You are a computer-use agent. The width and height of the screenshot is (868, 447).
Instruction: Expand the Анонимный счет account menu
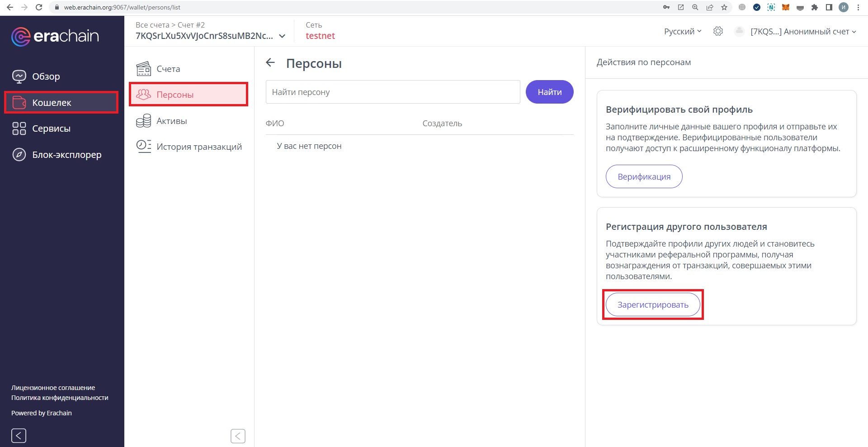(x=803, y=31)
